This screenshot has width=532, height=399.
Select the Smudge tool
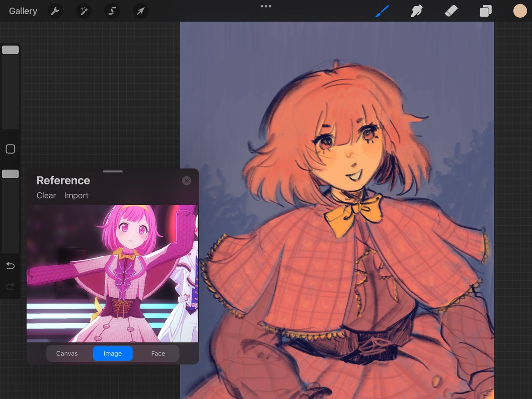(x=416, y=11)
